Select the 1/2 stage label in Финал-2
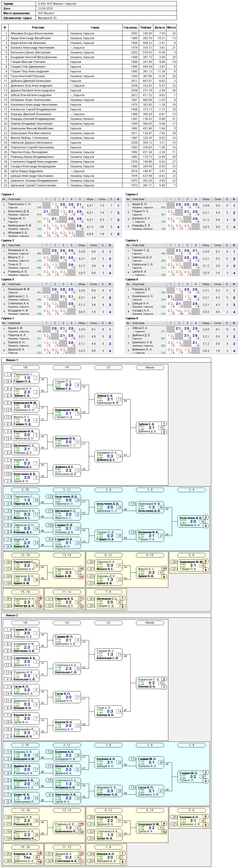 point(108,623)
